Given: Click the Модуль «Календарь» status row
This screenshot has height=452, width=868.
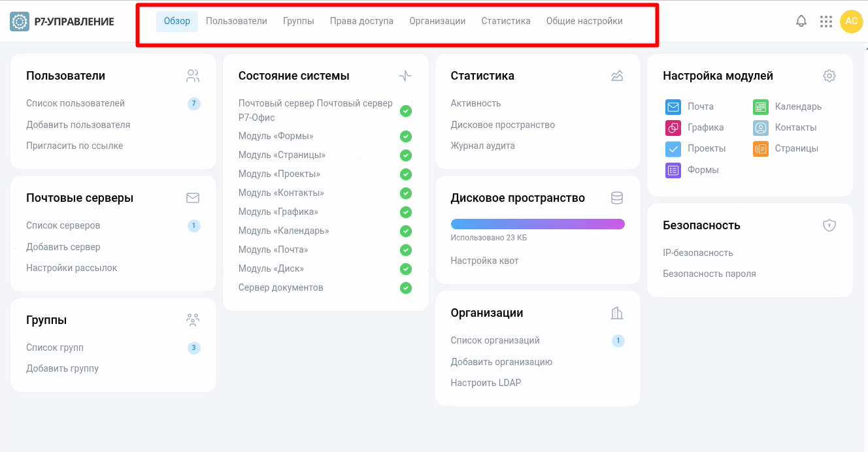Looking at the screenshot, I should tap(325, 231).
